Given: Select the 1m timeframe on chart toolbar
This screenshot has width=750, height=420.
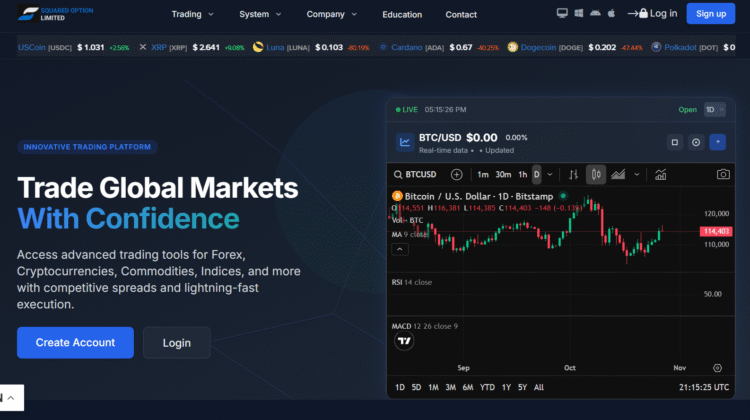Looking at the screenshot, I should coord(483,174).
